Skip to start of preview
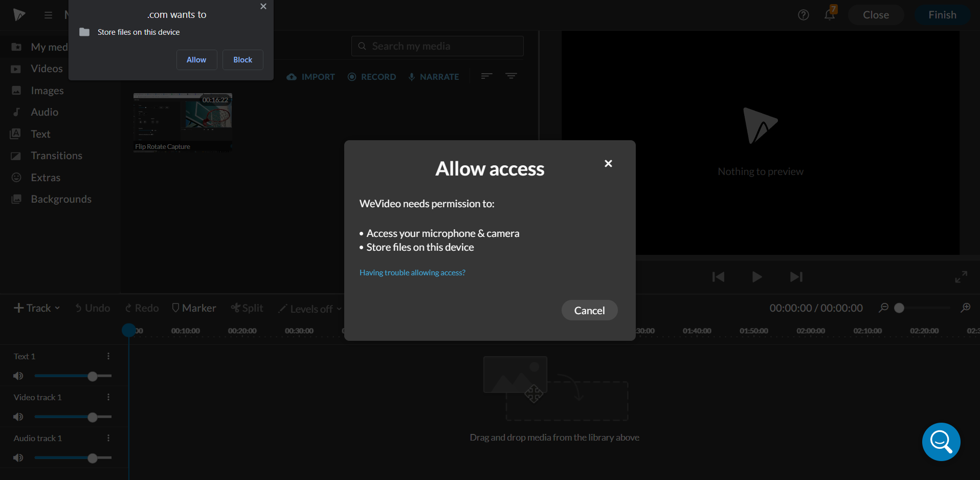Image resolution: width=980 pixels, height=480 pixels. pyautogui.click(x=718, y=277)
